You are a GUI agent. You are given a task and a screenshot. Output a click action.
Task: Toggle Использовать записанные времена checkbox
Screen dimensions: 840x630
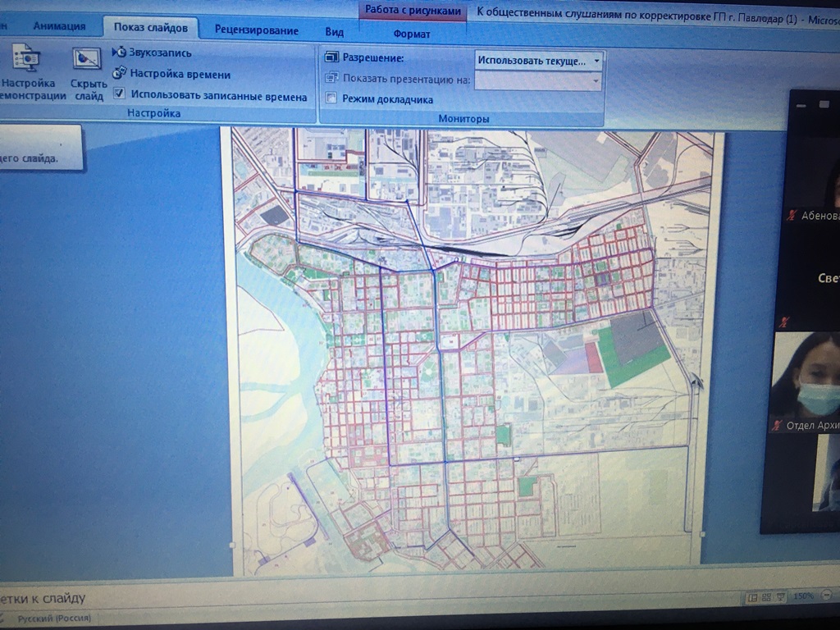point(118,94)
